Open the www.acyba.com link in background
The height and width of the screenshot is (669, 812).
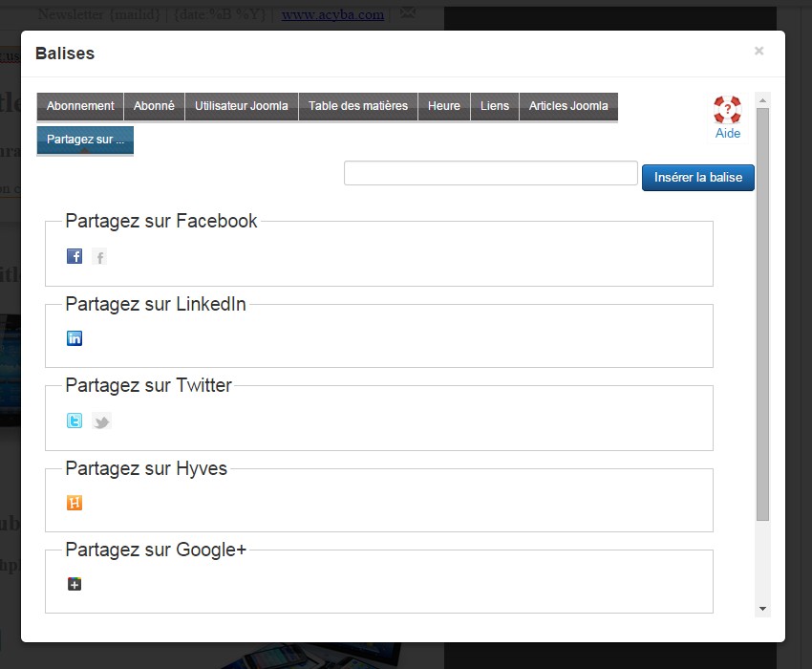point(332,14)
